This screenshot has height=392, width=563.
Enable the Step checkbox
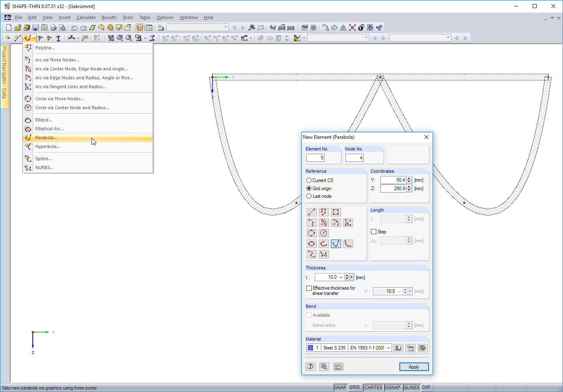coord(373,231)
